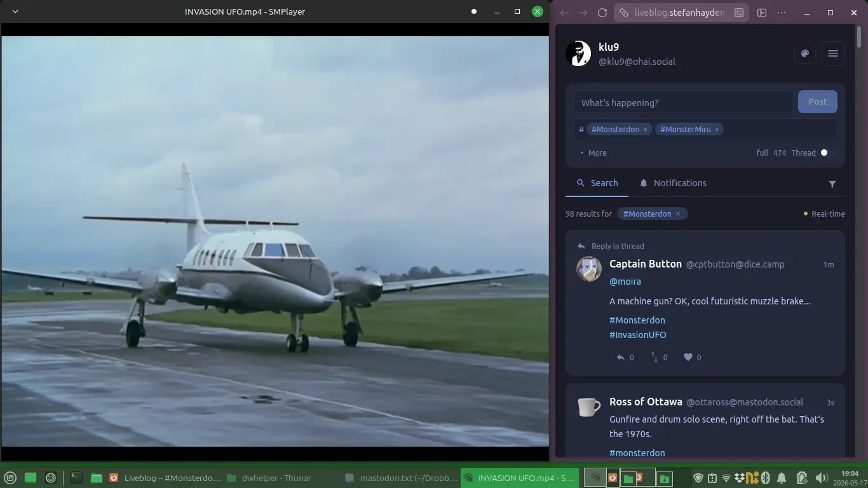Switch to the mastodon.txt editor window

click(401, 478)
